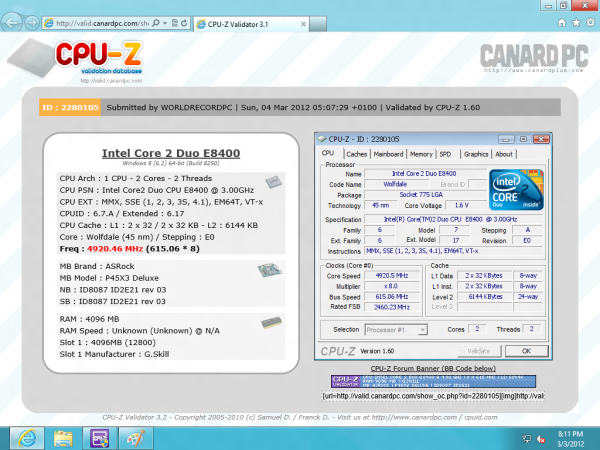Open the browser Home icon
This screenshot has height=450, width=600.
(562, 23)
